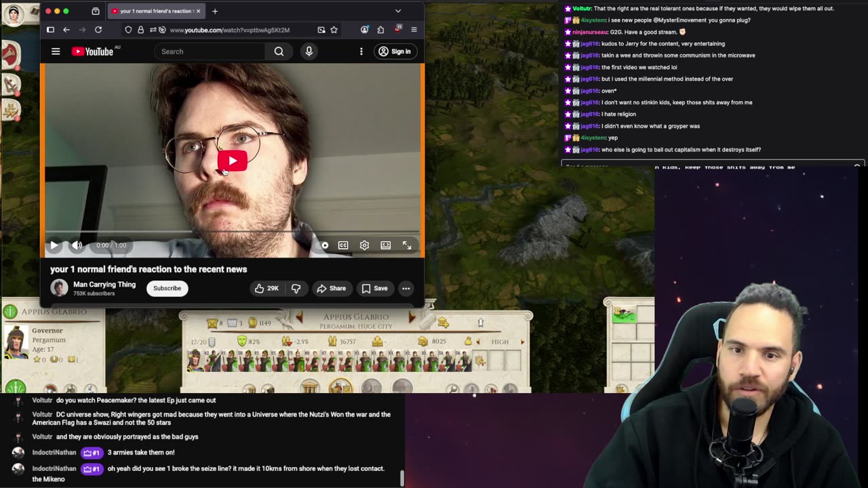The height and width of the screenshot is (488, 868).
Task: Share the video
Action: tap(331, 288)
